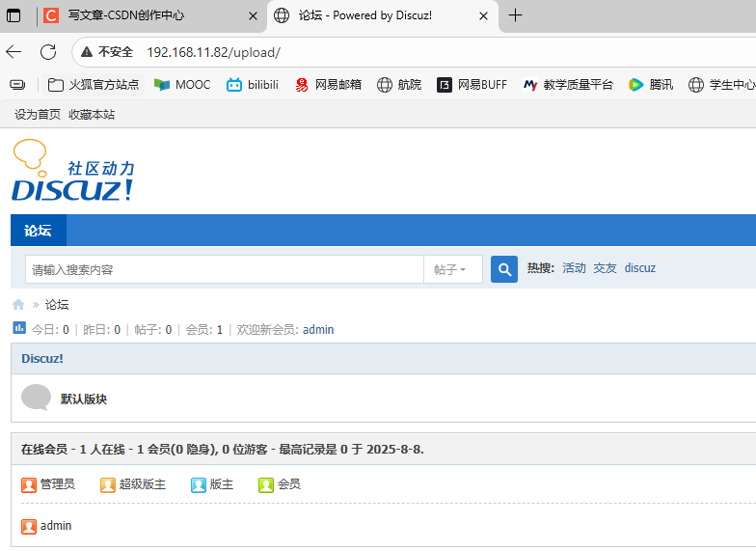The image size is (756, 551).
Task: Click the browser back arrow
Action: [x=13, y=52]
